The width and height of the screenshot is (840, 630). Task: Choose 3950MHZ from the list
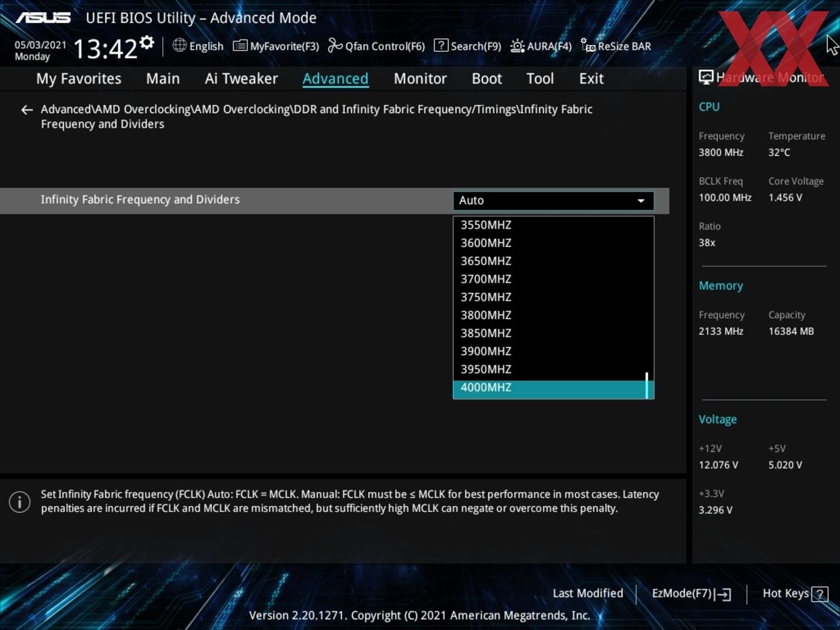click(553, 369)
